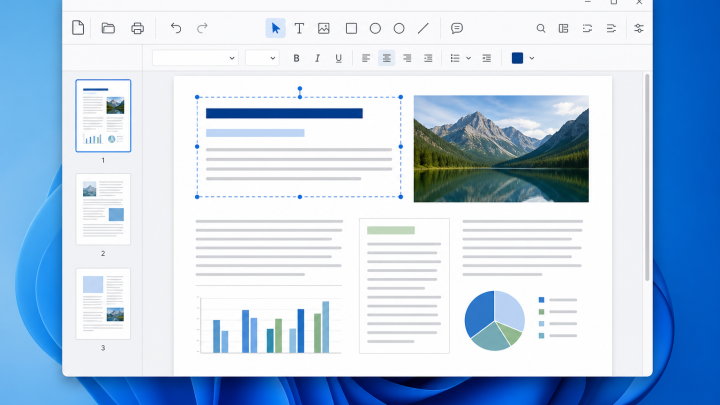
Task: Open the font family dropdown
Action: tap(195, 58)
